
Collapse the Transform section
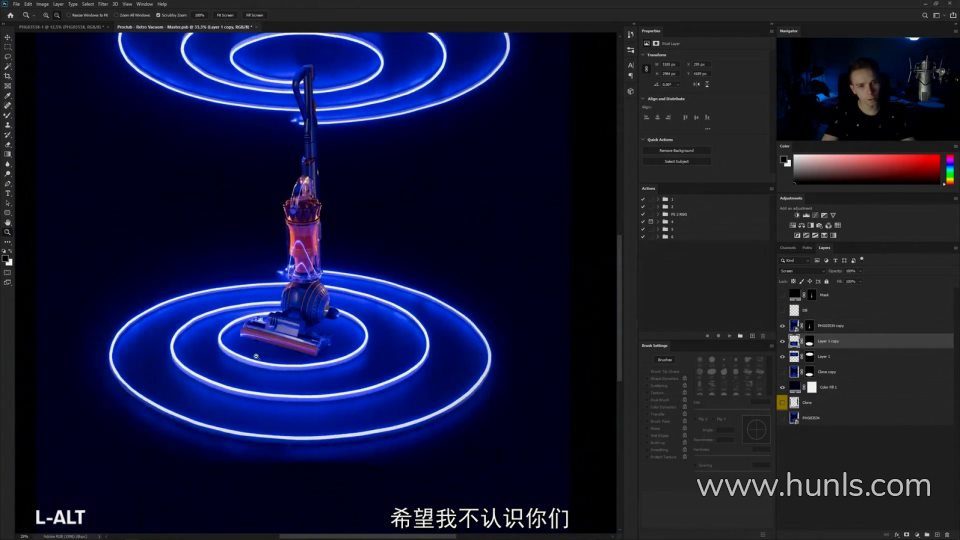click(643, 54)
